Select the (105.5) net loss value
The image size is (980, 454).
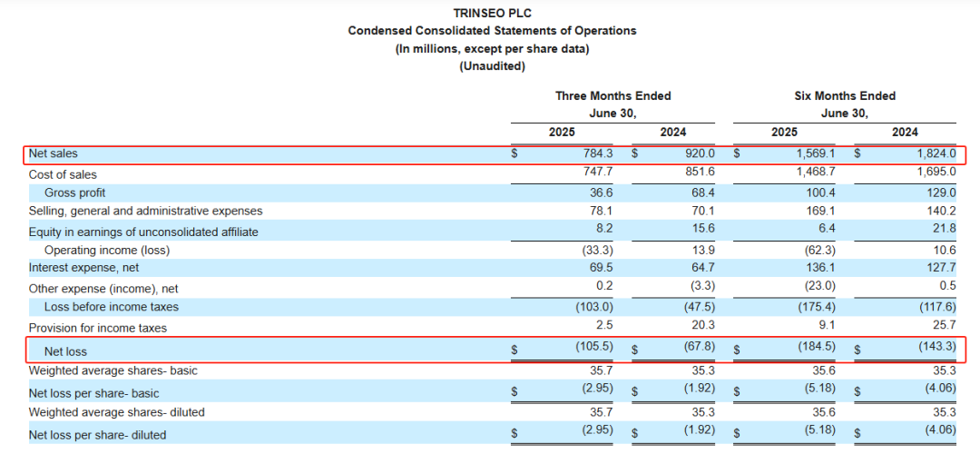coord(595,347)
